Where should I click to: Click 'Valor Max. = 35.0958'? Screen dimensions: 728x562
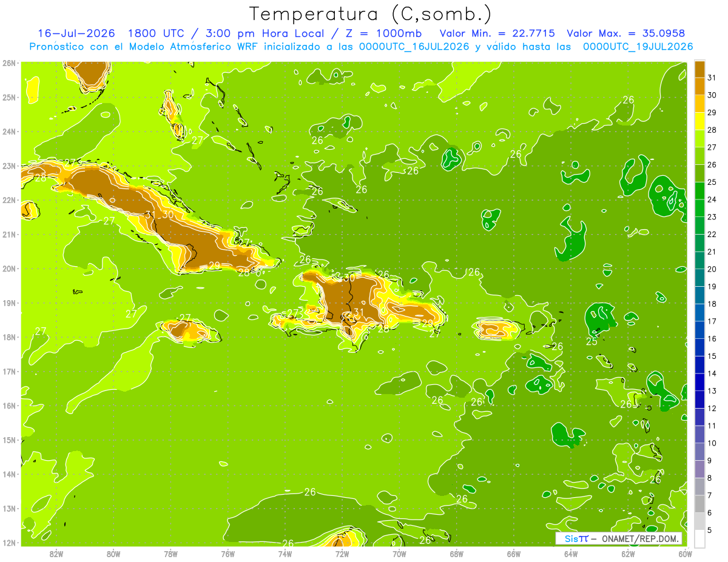(626, 33)
